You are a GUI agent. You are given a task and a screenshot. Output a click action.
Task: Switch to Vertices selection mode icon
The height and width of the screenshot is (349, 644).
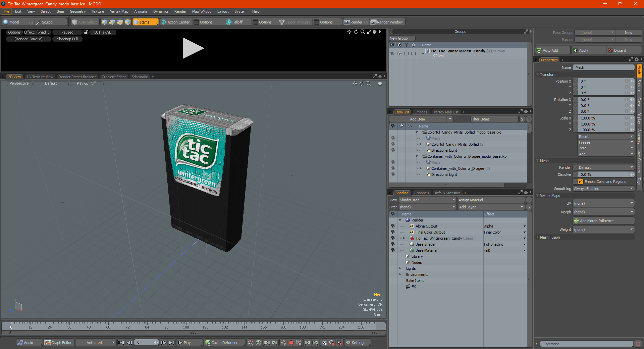(104, 22)
